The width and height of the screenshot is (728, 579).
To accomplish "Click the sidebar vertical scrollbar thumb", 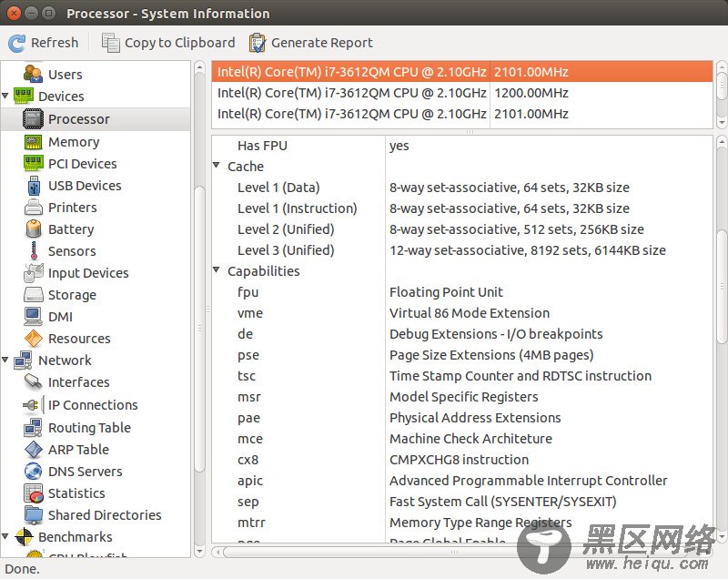I will click(199, 329).
